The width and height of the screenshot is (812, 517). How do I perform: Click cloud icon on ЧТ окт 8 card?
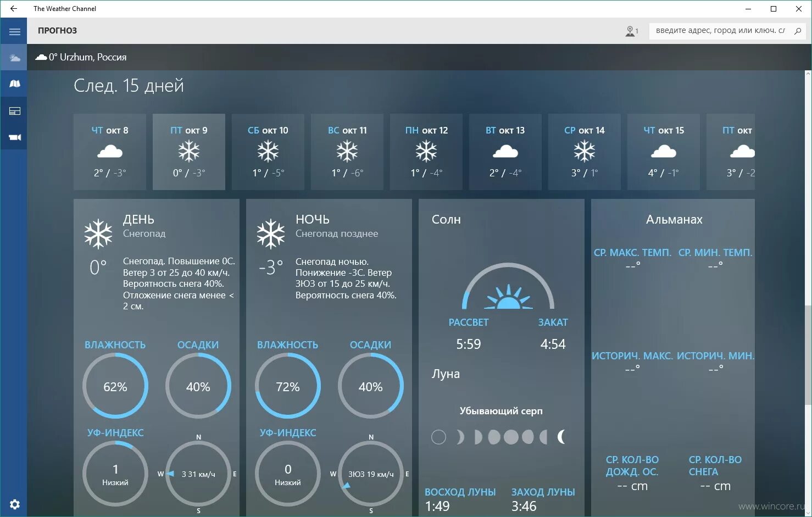(110, 151)
